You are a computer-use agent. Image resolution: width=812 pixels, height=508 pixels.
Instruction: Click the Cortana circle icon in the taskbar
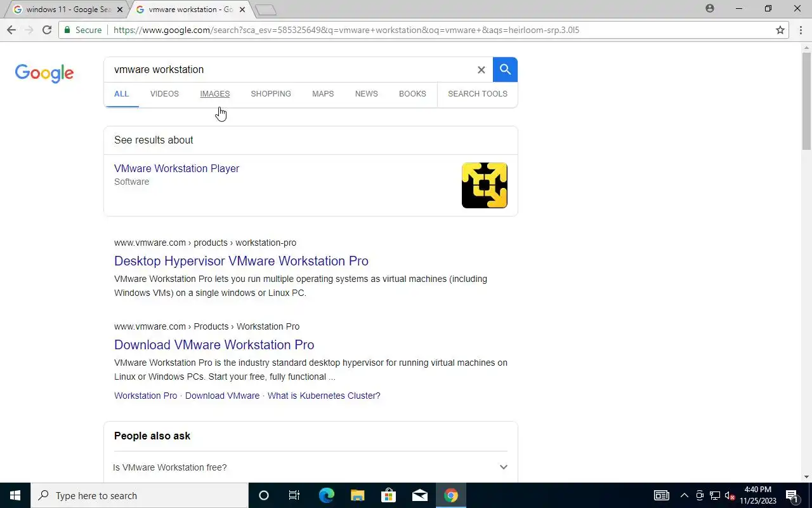tap(264, 495)
